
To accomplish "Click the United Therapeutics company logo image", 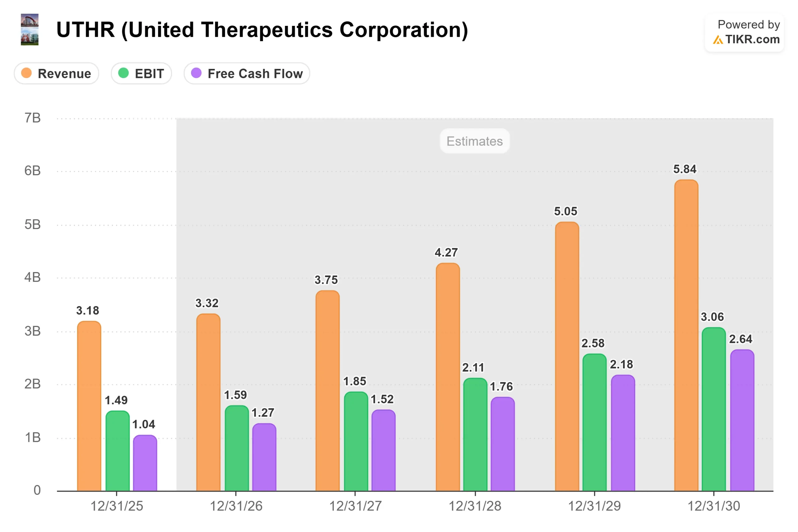I will (x=30, y=30).
